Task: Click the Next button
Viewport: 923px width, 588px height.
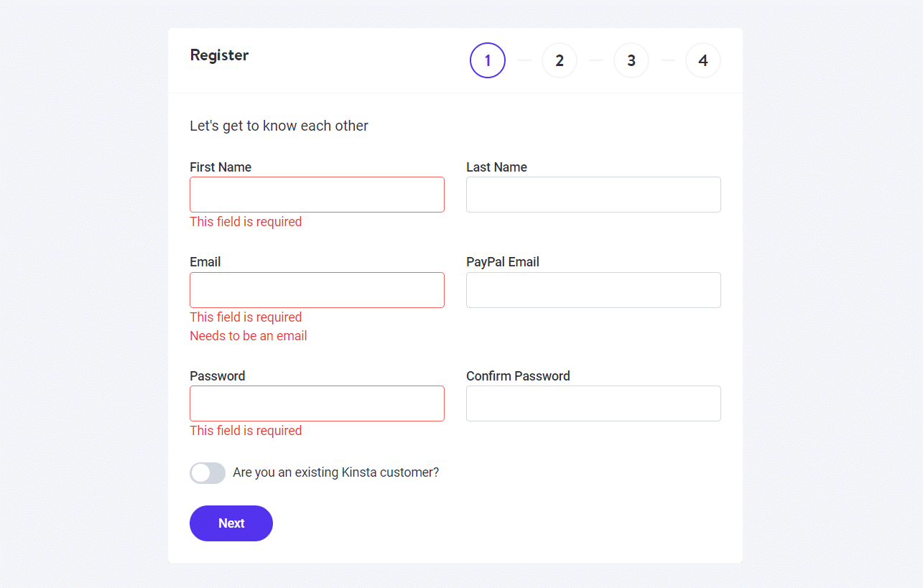Action: [x=231, y=523]
